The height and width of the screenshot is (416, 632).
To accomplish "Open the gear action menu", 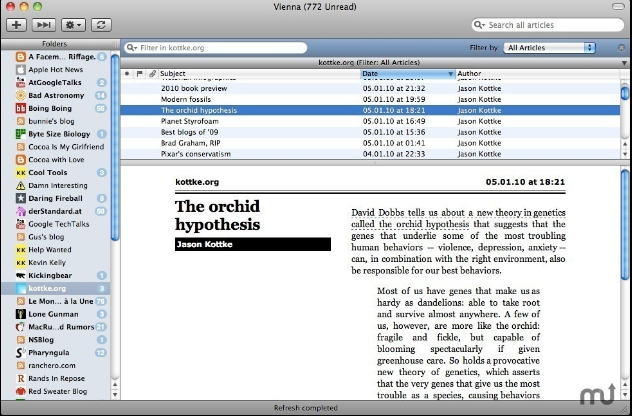I will click(73, 25).
